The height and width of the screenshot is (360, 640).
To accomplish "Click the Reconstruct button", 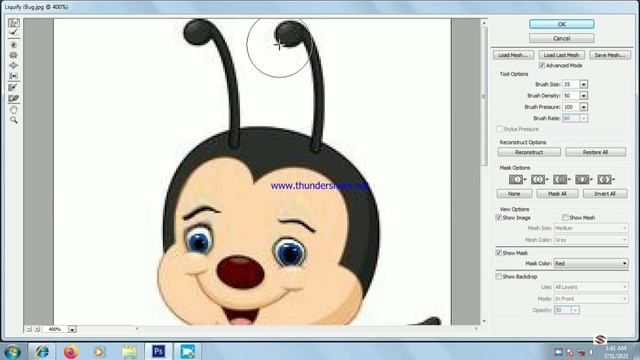I will pyautogui.click(x=529, y=152).
